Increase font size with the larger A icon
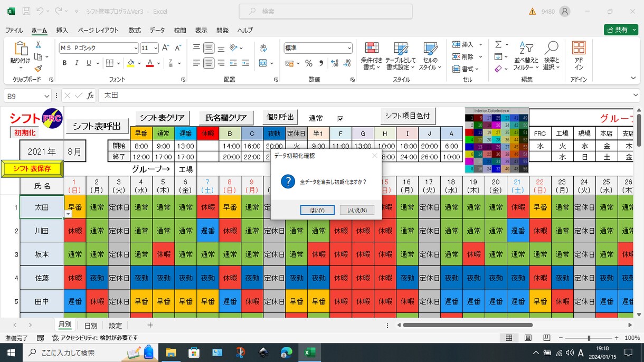Image resolution: width=644 pixels, height=362 pixels. point(166,48)
